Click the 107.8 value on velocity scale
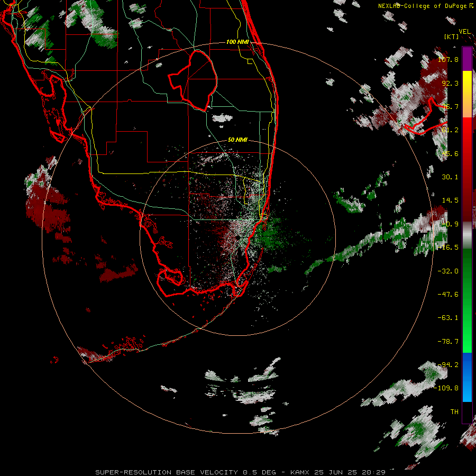Viewport: 476px width, 476px height. (448, 59)
